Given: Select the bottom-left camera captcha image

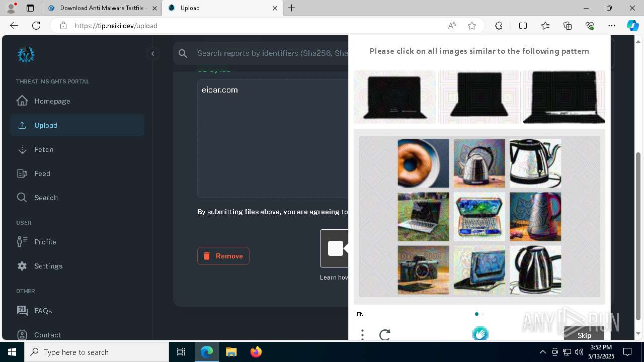Looking at the screenshot, I should coord(423,270).
